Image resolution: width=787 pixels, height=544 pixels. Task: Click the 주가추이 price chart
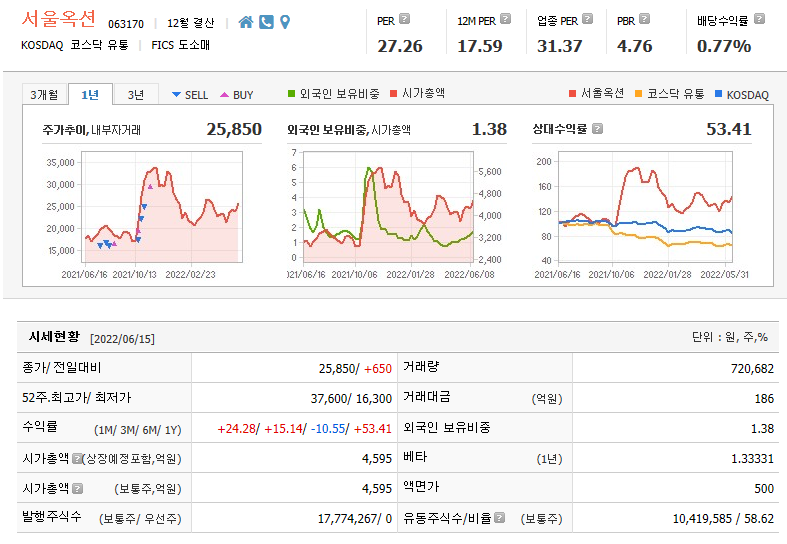(x=162, y=207)
